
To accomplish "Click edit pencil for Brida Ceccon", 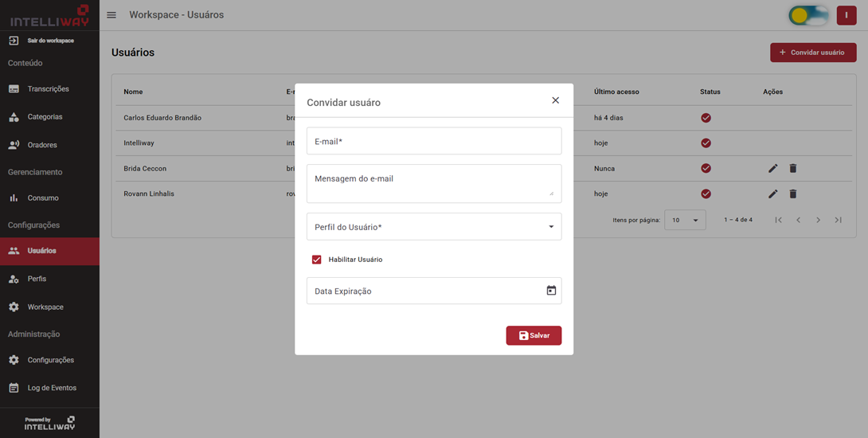I will tap(772, 169).
